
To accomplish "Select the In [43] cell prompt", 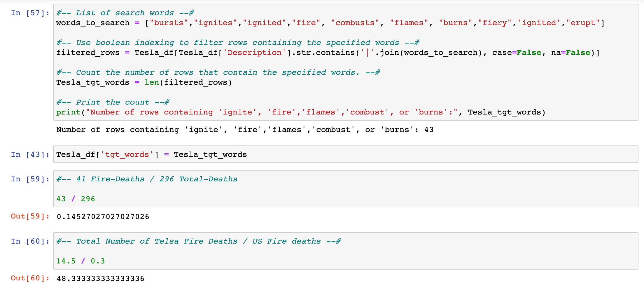I will 30,155.
